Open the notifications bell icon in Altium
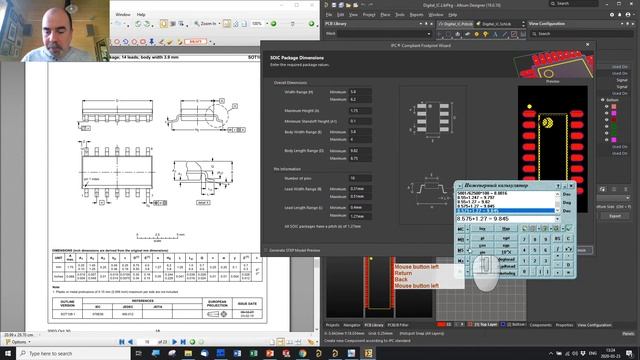The height and width of the screenshot is (360, 640). (x=620, y=15)
